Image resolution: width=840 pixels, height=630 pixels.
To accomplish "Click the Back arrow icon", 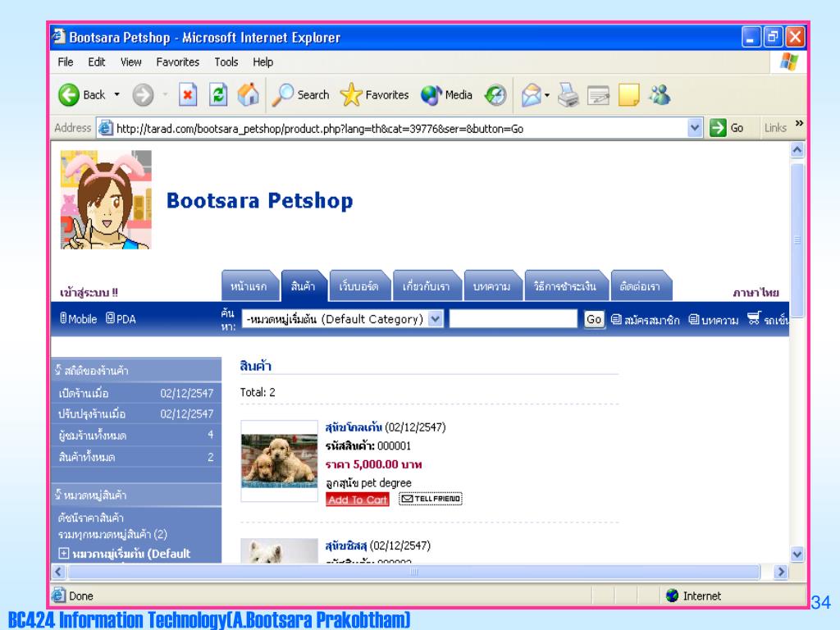I will pos(69,95).
